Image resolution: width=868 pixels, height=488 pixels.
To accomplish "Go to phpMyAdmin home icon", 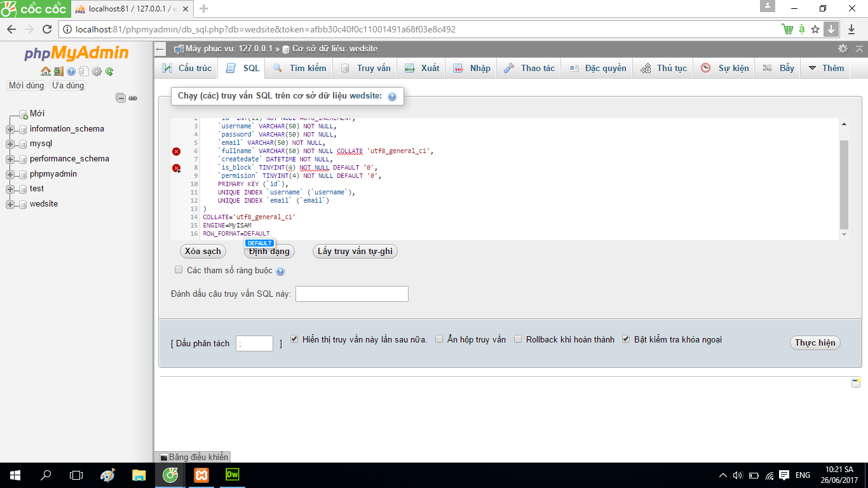I will click(x=45, y=72).
